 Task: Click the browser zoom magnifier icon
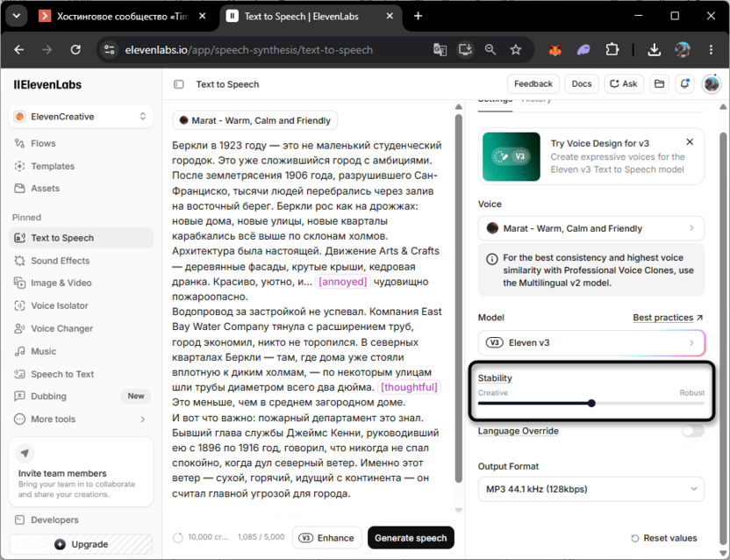click(490, 49)
